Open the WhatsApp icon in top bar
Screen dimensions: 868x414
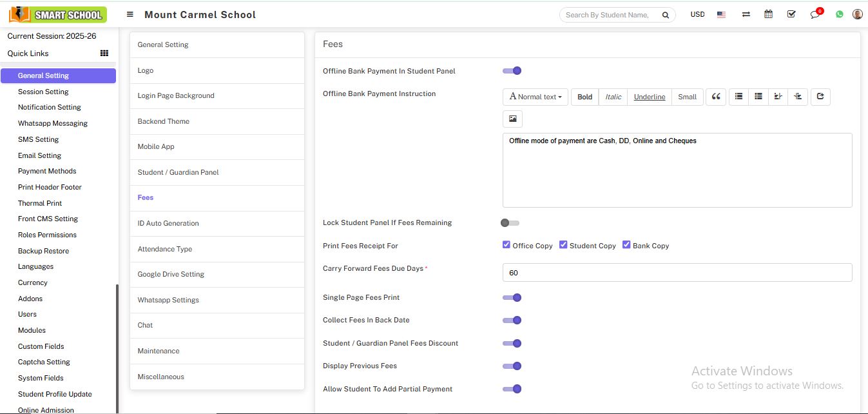pyautogui.click(x=839, y=14)
